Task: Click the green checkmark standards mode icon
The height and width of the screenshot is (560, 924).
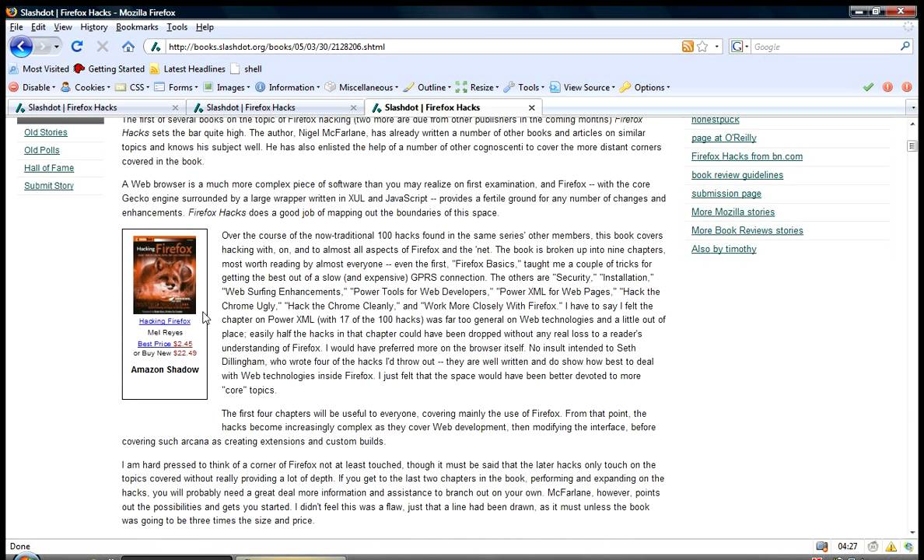Action: (x=868, y=87)
